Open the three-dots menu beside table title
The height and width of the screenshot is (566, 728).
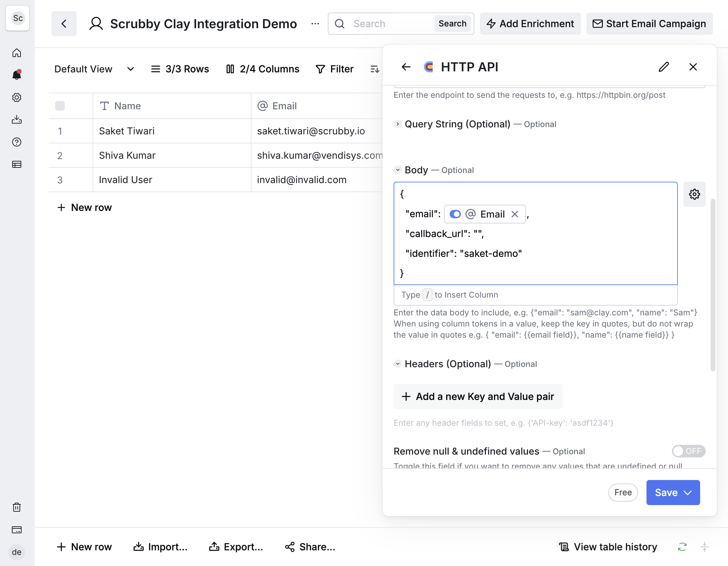click(x=315, y=24)
